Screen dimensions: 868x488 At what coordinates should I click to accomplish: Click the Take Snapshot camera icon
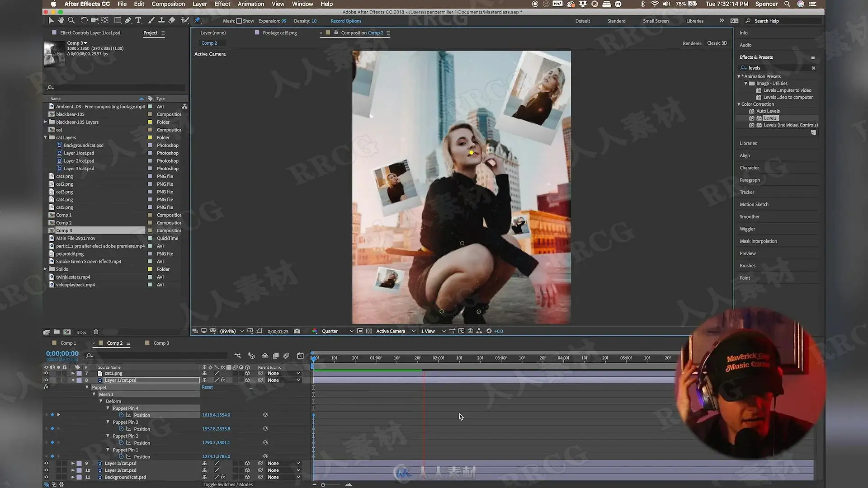(297, 331)
